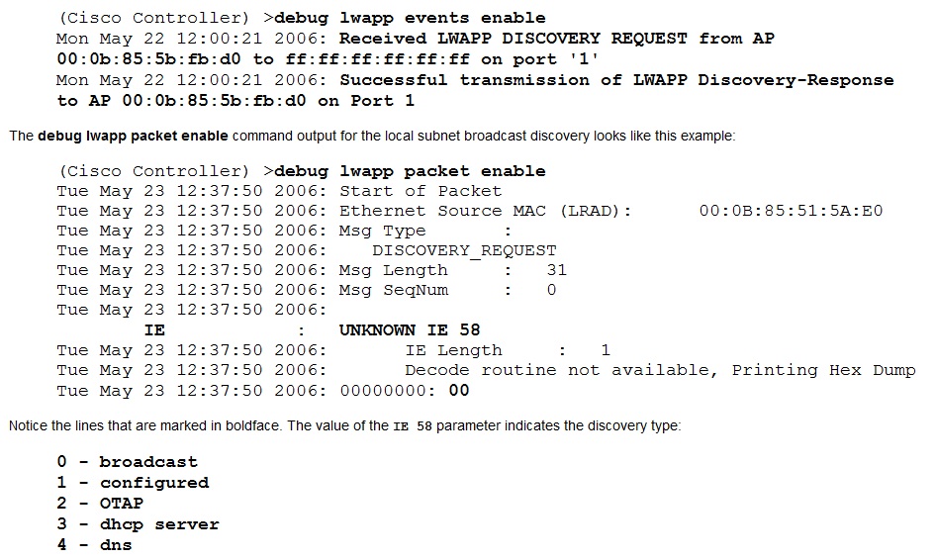Click the '3 - dhcp server' list entry
This screenshot has height=560, width=936.
pos(138,524)
